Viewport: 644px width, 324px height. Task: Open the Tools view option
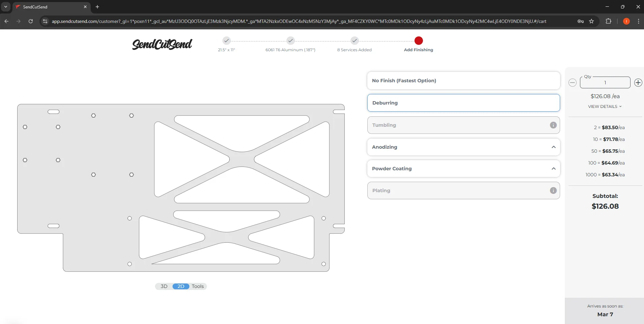[x=198, y=286]
